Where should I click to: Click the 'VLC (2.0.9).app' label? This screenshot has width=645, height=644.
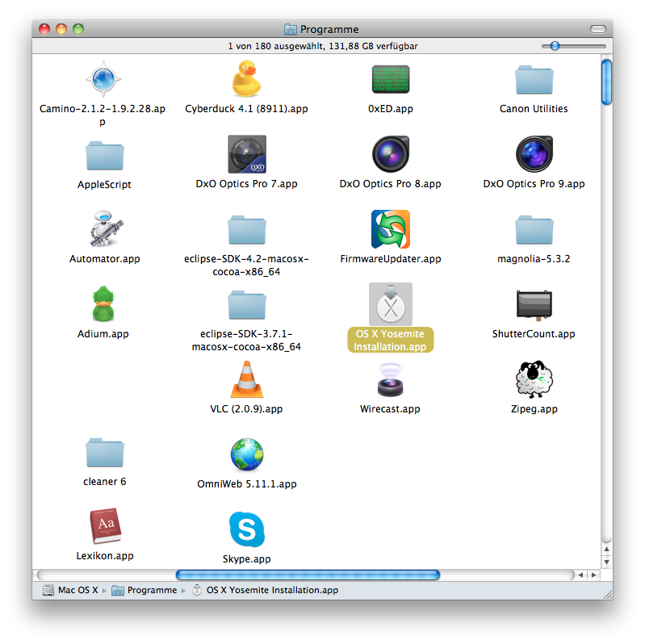coord(246,409)
